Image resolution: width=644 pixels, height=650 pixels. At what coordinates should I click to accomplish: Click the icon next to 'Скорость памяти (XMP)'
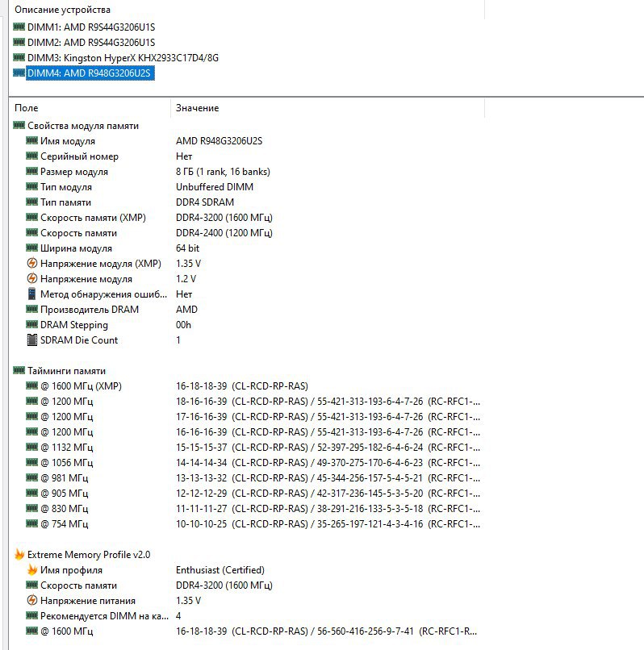point(32,217)
